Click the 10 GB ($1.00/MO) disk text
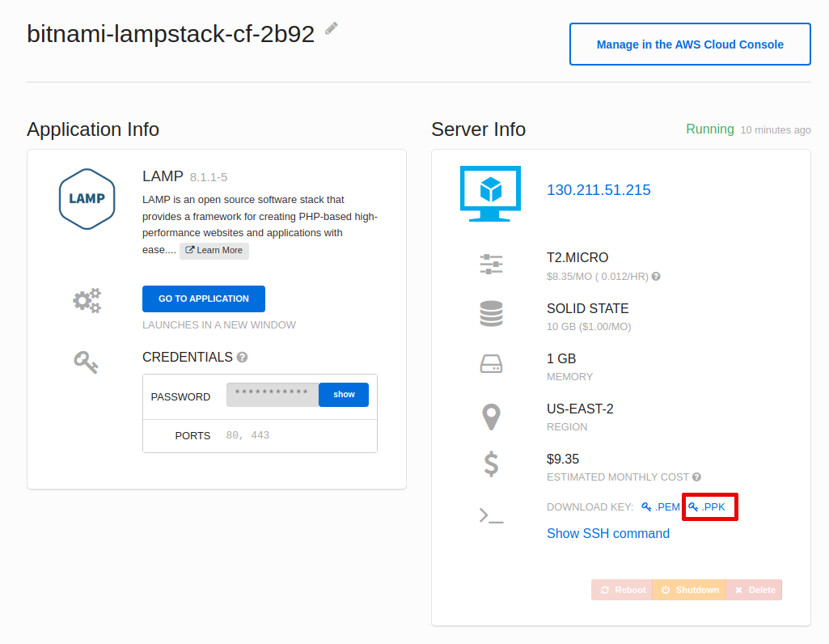 589,327
